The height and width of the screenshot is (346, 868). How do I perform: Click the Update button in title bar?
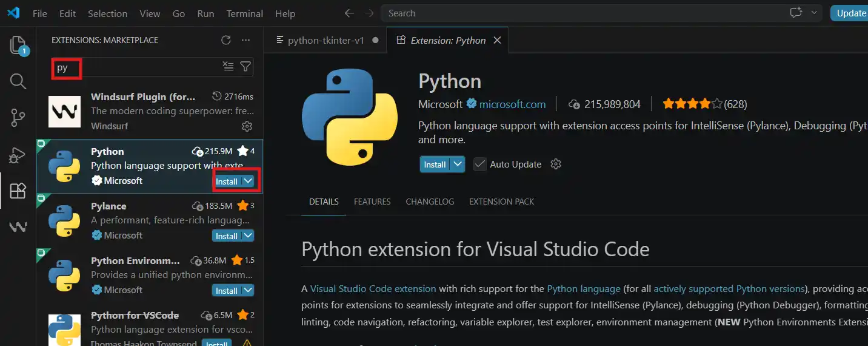tap(849, 13)
